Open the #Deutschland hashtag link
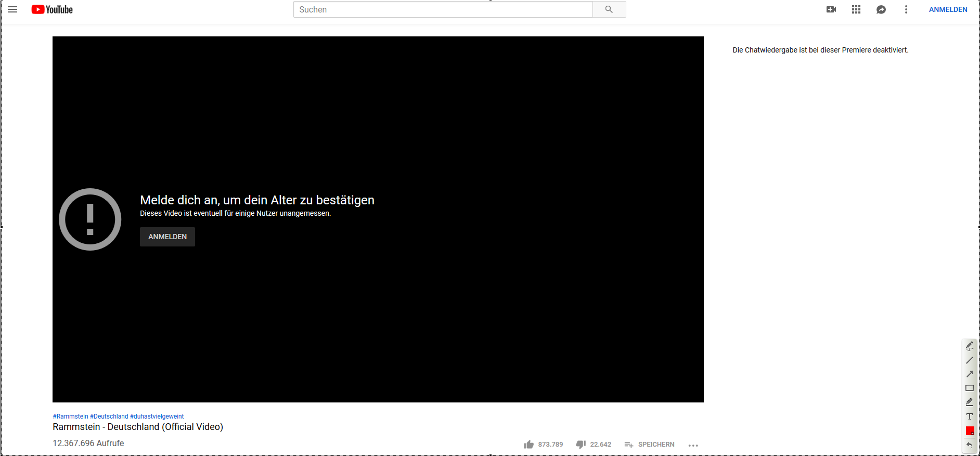This screenshot has width=980, height=456. [x=109, y=416]
